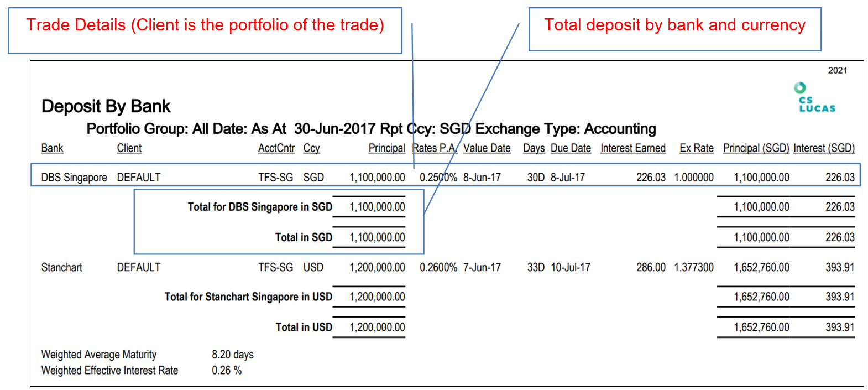This screenshot has width=868, height=390.
Task: Click the AcctCntr column header
Action: pyautogui.click(x=276, y=148)
